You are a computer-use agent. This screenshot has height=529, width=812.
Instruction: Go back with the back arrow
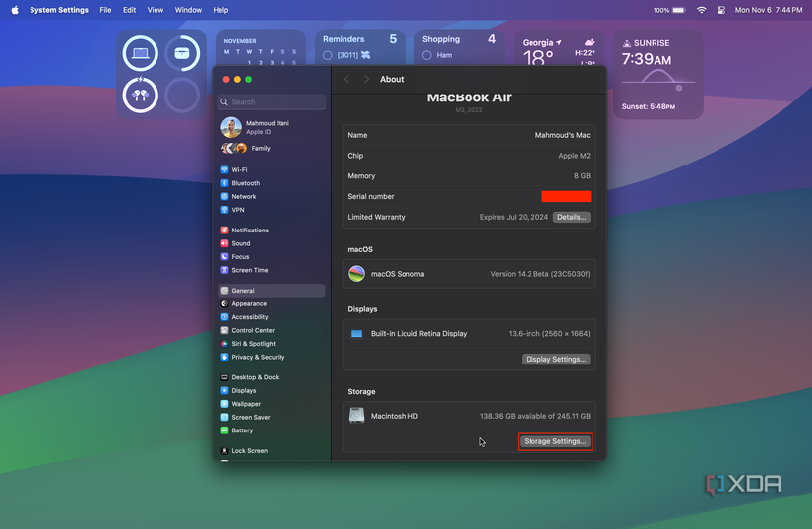pyautogui.click(x=347, y=79)
